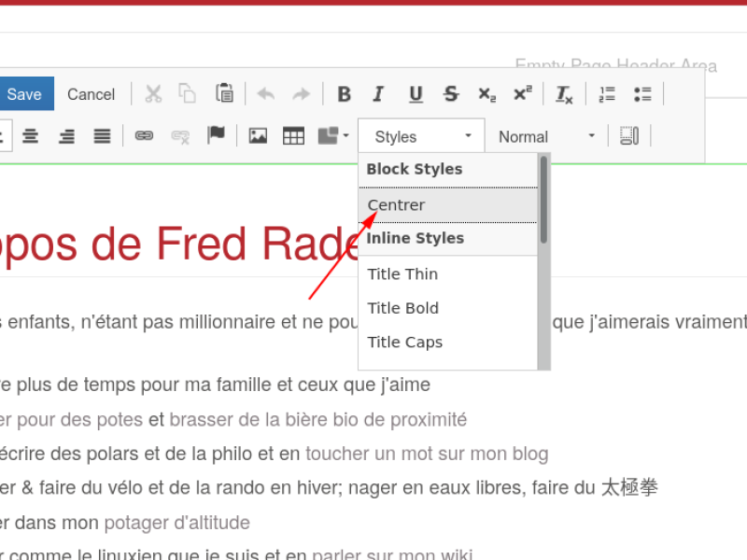Apply the Title Caps inline style
Screen dimensions: 747x560
click(x=448, y=342)
